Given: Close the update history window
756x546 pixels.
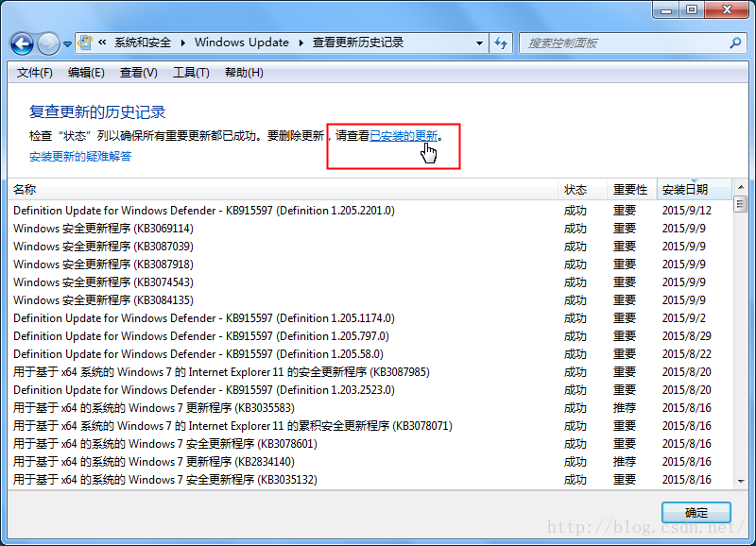Looking at the screenshot, I should tap(727, 9).
